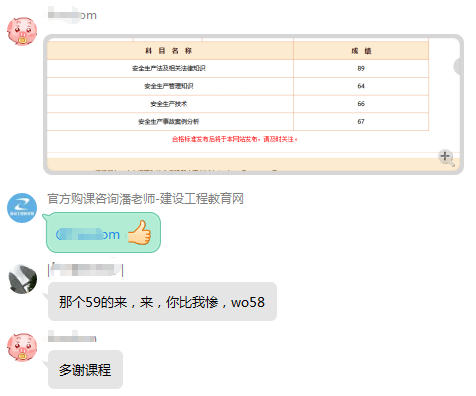Click the score 66 in the table image
The width and height of the screenshot is (476, 396).
(x=361, y=104)
